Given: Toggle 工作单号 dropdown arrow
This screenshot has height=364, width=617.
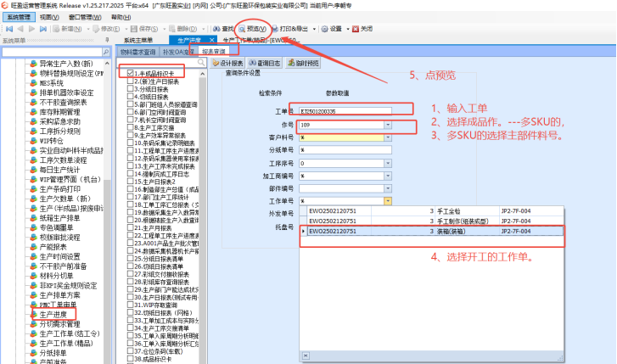Looking at the screenshot, I should coord(388,201).
